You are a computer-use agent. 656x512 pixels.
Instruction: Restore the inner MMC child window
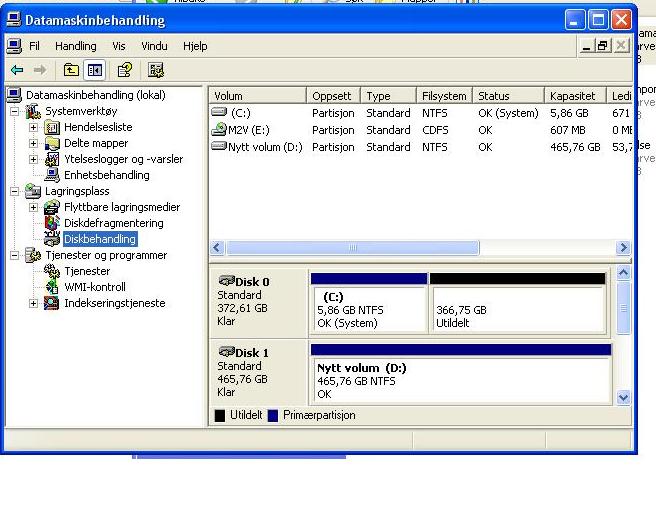pyautogui.click(x=602, y=46)
